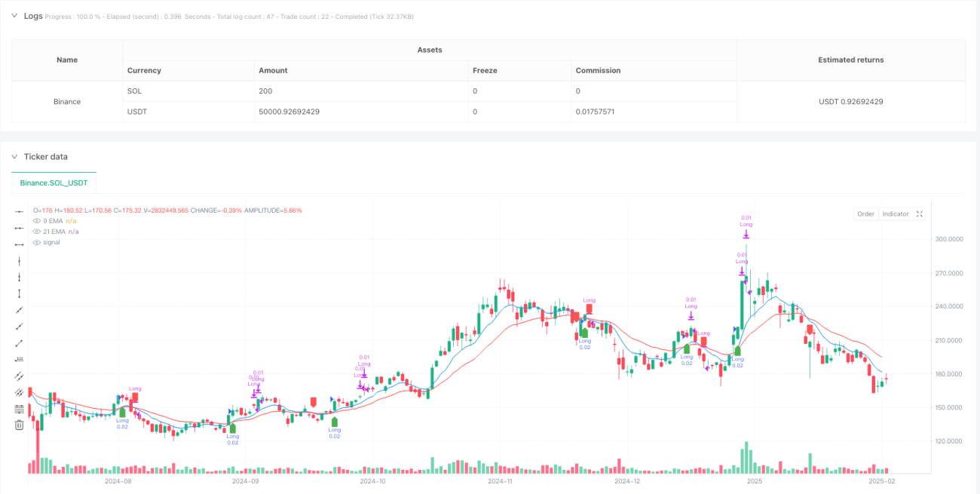The width and height of the screenshot is (980, 494).
Task: Hide the signal indicator via eye icon
Action: (36, 242)
